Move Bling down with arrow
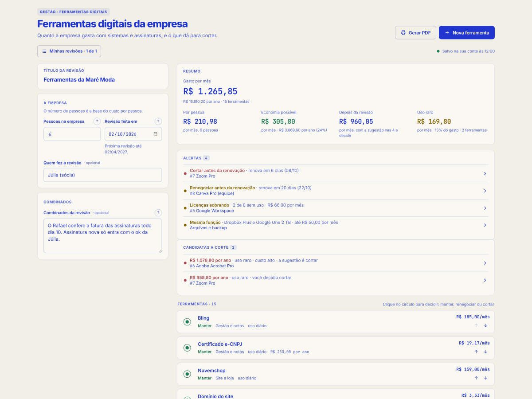Image resolution: width=532 pixels, height=399 pixels. click(x=485, y=325)
